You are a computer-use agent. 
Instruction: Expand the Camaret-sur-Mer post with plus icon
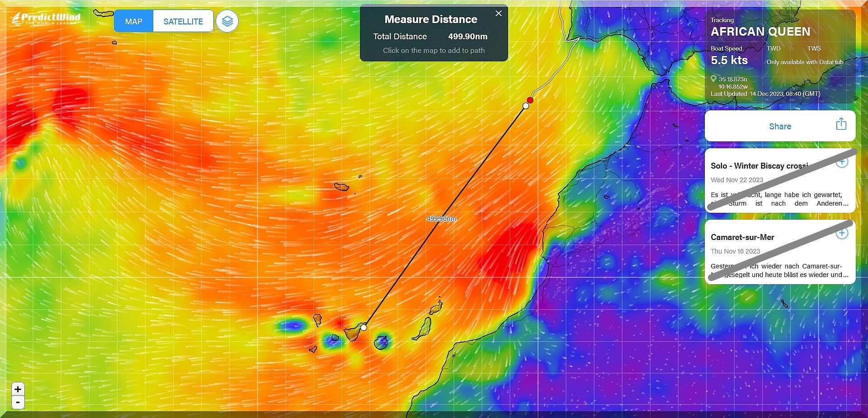[x=841, y=234]
